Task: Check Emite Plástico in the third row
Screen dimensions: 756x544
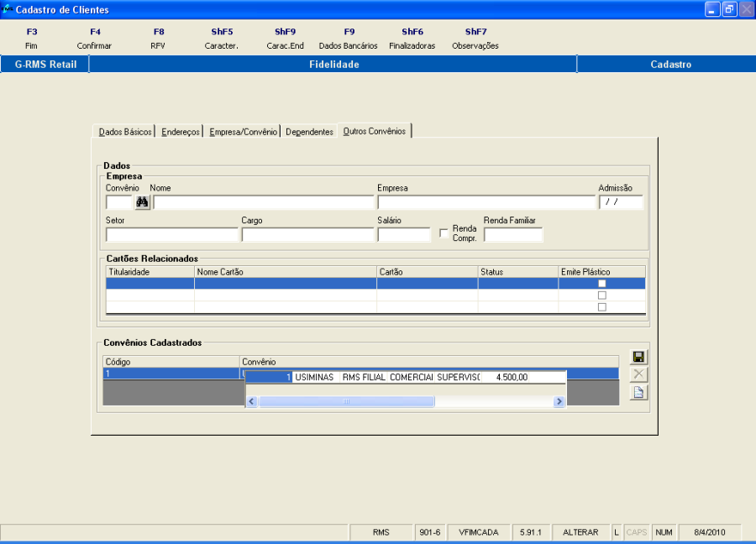Action: (601, 307)
